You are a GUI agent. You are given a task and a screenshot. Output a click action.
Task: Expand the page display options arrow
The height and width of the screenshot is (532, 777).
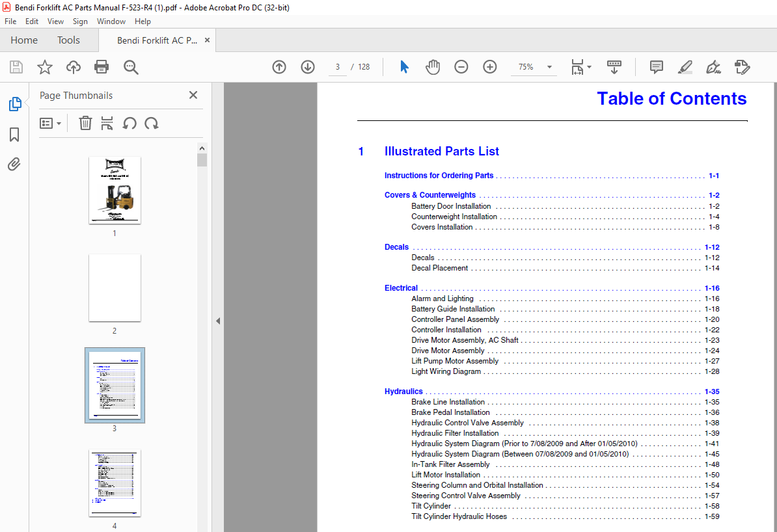(x=589, y=67)
